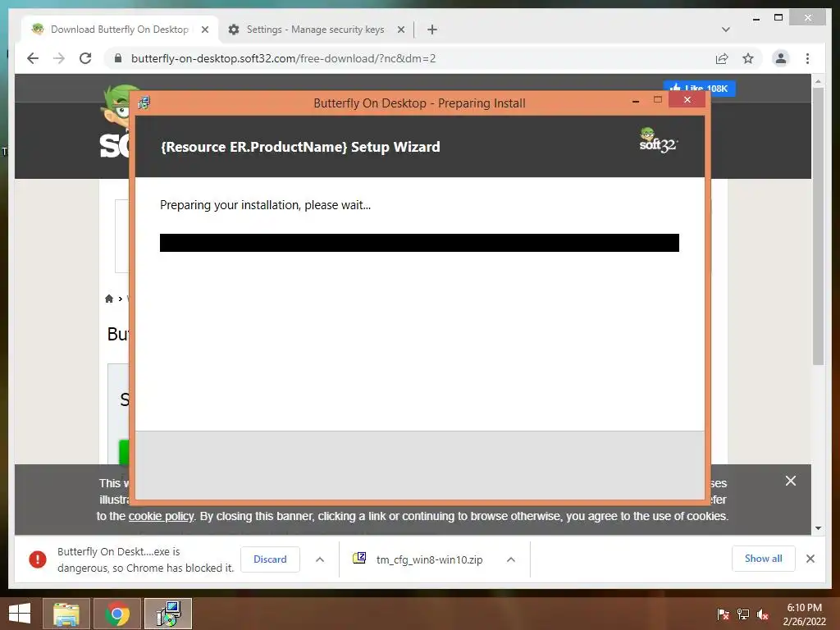
Task: View site security lock info
Action: click(118, 58)
